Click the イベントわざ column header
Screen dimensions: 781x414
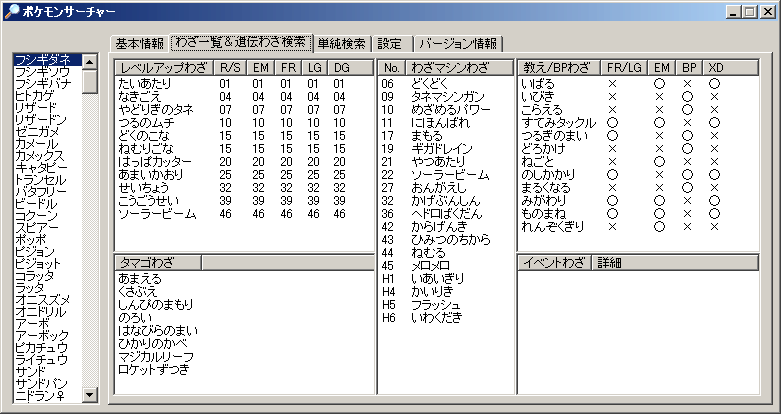click(554, 263)
